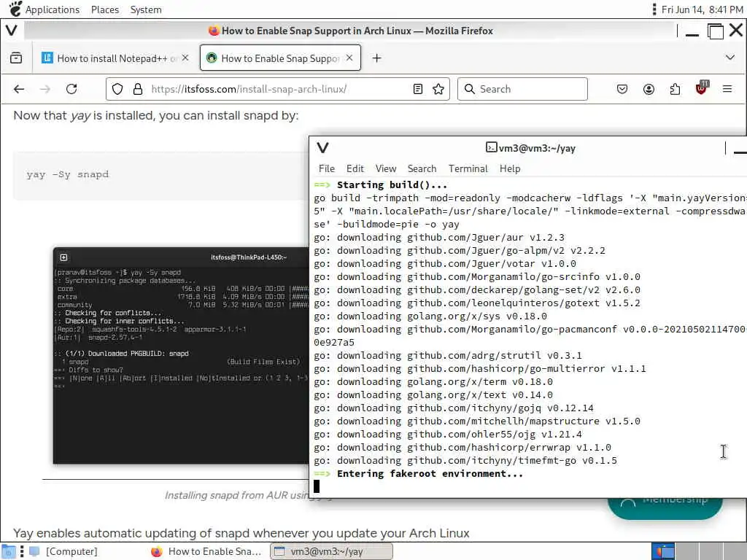This screenshot has width=747, height=560.
Task: Reload the current page
Action: [x=71, y=89]
